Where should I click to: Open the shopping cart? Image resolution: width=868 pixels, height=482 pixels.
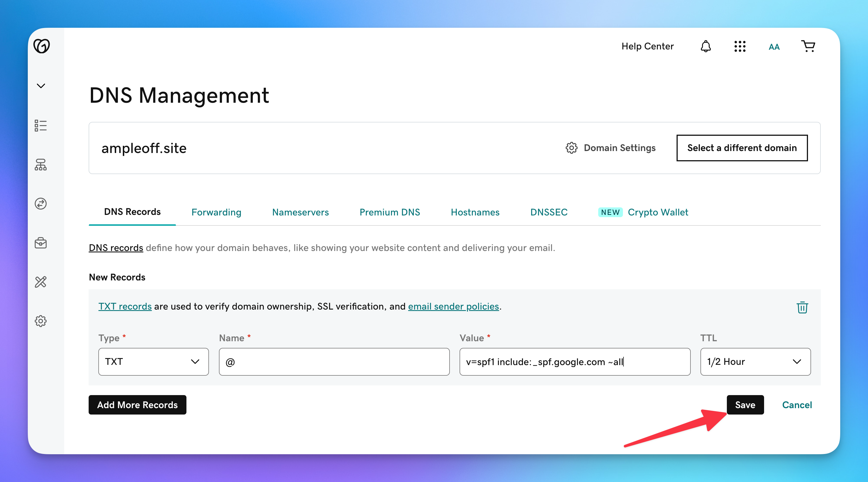(x=808, y=46)
